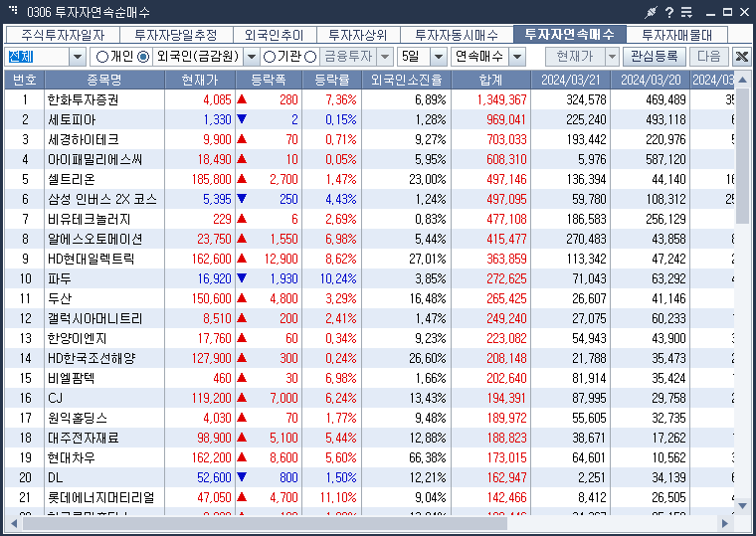The width and height of the screenshot is (756, 536).
Task: Sort by the 종목명 column header
Action: click(104, 80)
